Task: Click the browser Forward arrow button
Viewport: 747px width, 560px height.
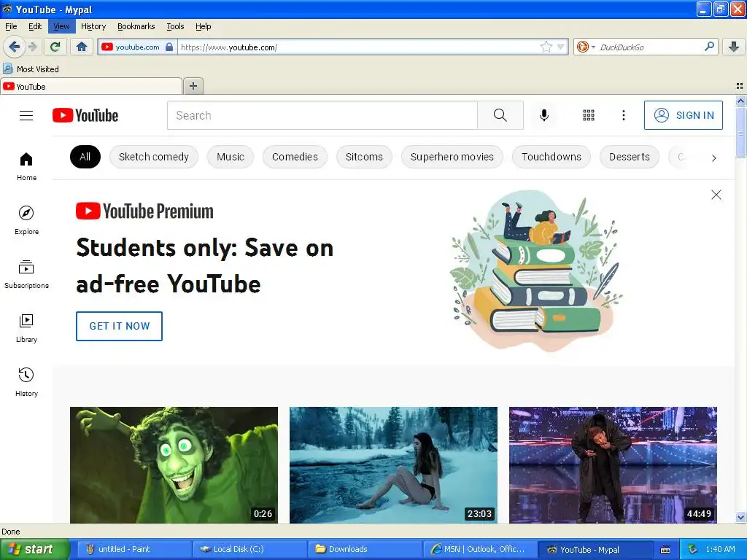Action: coord(32,47)
